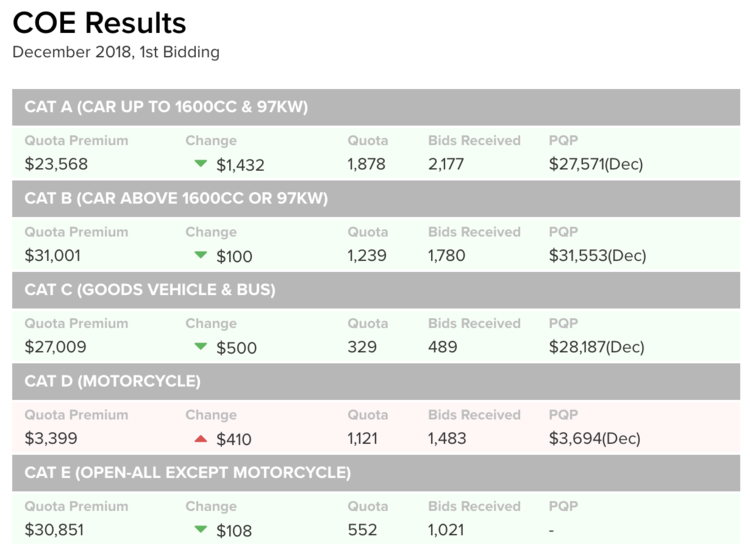Viewport: 750px width, 556px height.
Task: Click Cat B PQP value $31,553(Dec)
Action: pos(597,256)
